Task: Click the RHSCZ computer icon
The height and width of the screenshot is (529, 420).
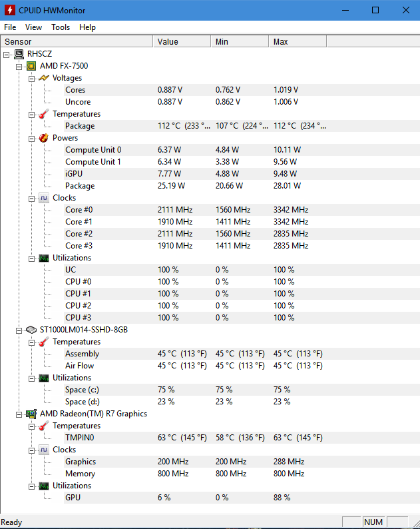Action: click(x=19, y=54)
